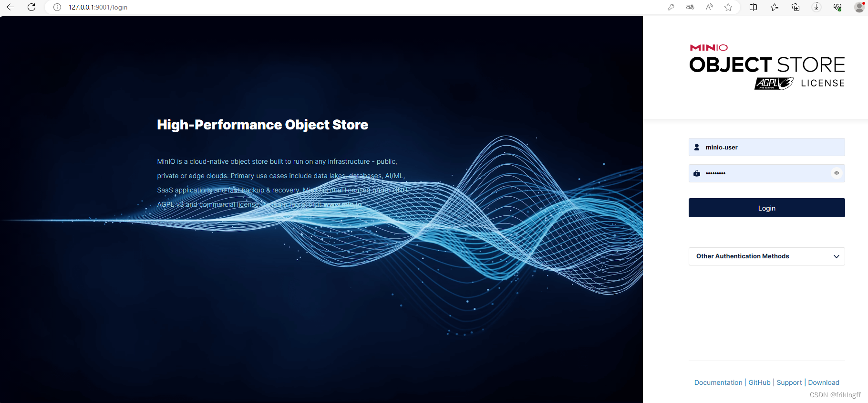868x403 pixels.
Task: Open the favorites list icon
Action: coord(775,7)
